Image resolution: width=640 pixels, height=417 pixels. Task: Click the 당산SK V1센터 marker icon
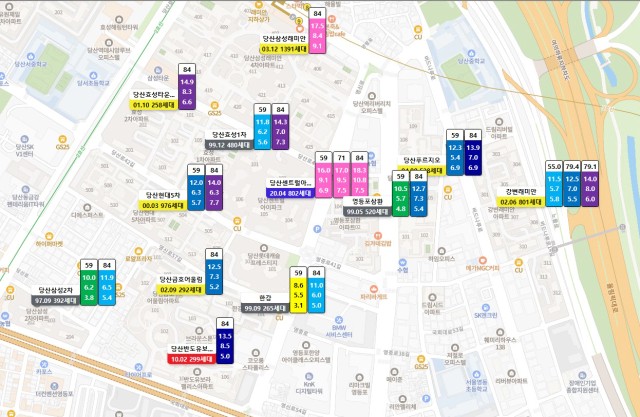point(24,139)
